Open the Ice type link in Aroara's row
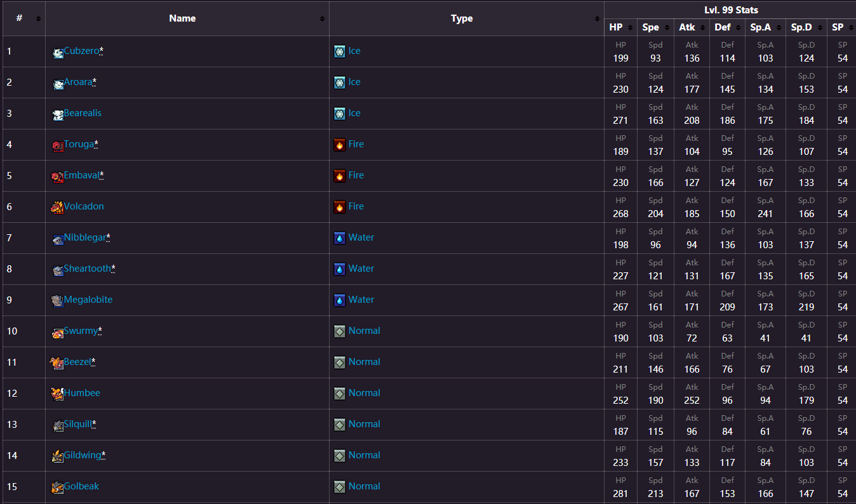 tap(354, 82)
